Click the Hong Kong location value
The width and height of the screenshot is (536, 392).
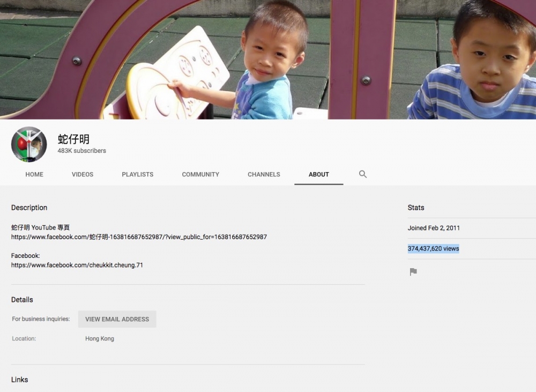click(x=100, y=339)
